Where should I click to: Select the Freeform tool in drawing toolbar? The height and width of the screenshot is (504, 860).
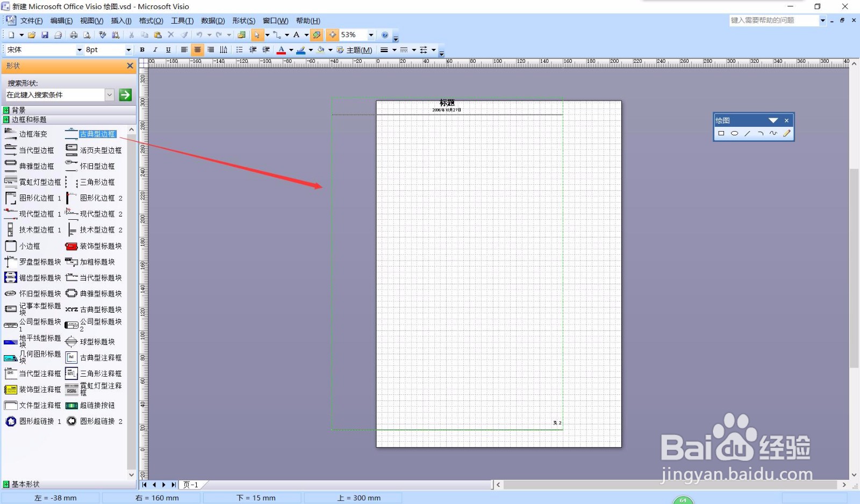tap(773, 133)
